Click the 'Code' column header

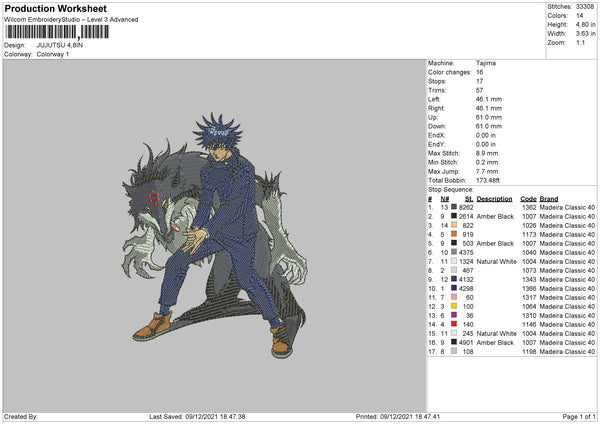pos(528,199)
